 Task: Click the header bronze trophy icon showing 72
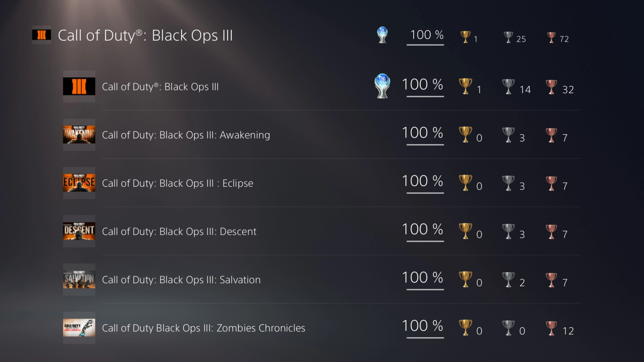tap(551, 37)
